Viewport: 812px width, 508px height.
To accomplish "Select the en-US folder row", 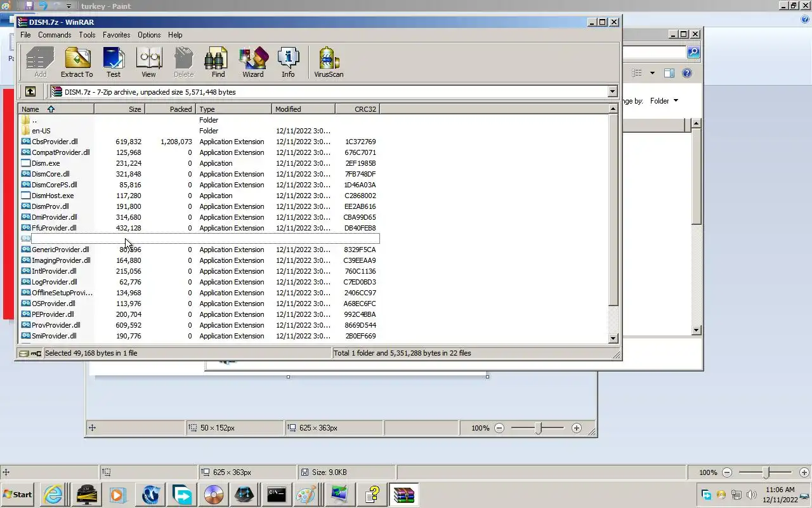I will coord(199,131).
